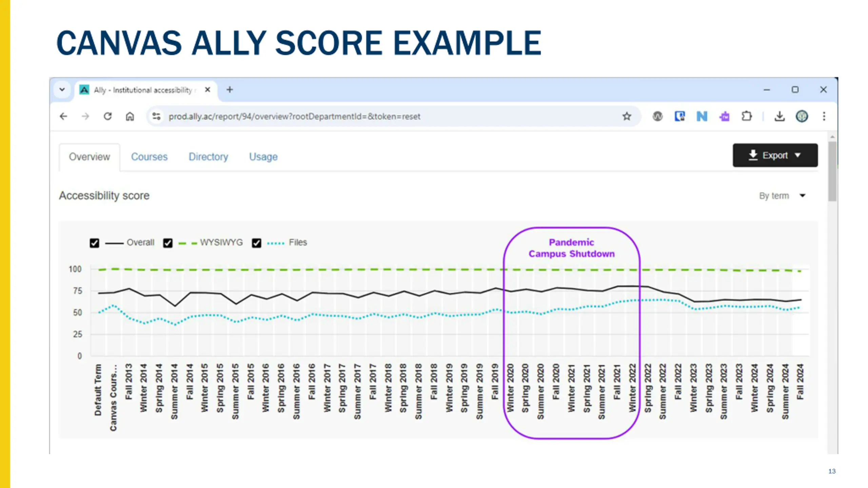
Task: Open the blue N extension icon
Action: pyautogui.click(x=702, y=116)
